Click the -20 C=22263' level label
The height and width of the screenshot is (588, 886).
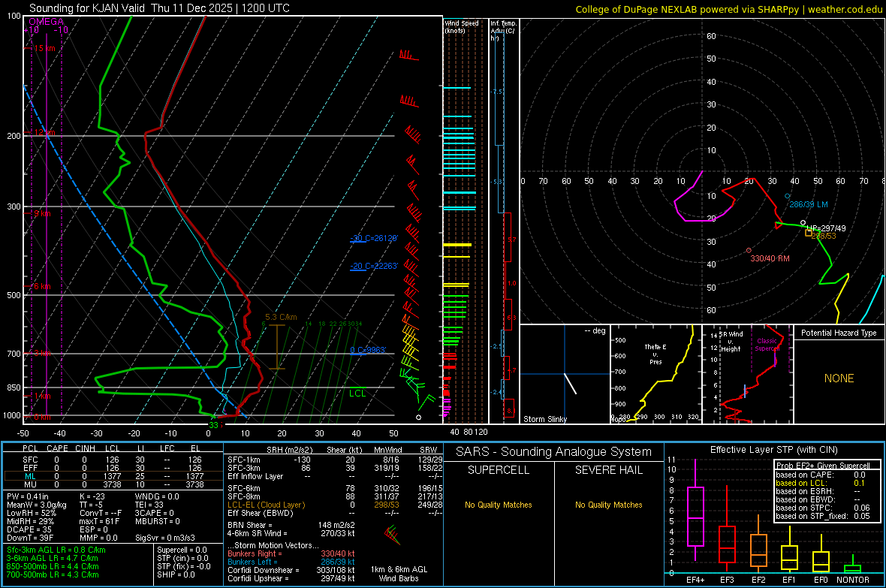pos(374,266)
